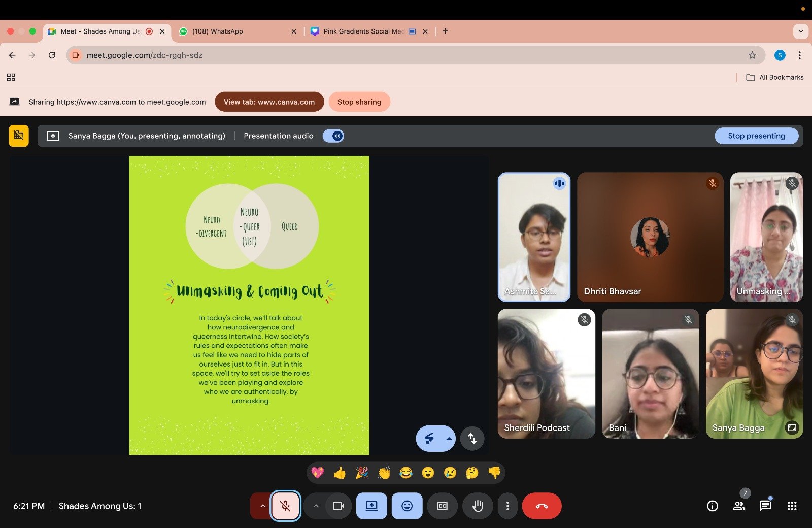The height and width of the screenshot is (528, 812).
Task: Open the activities grid icon
Action: 792,506
